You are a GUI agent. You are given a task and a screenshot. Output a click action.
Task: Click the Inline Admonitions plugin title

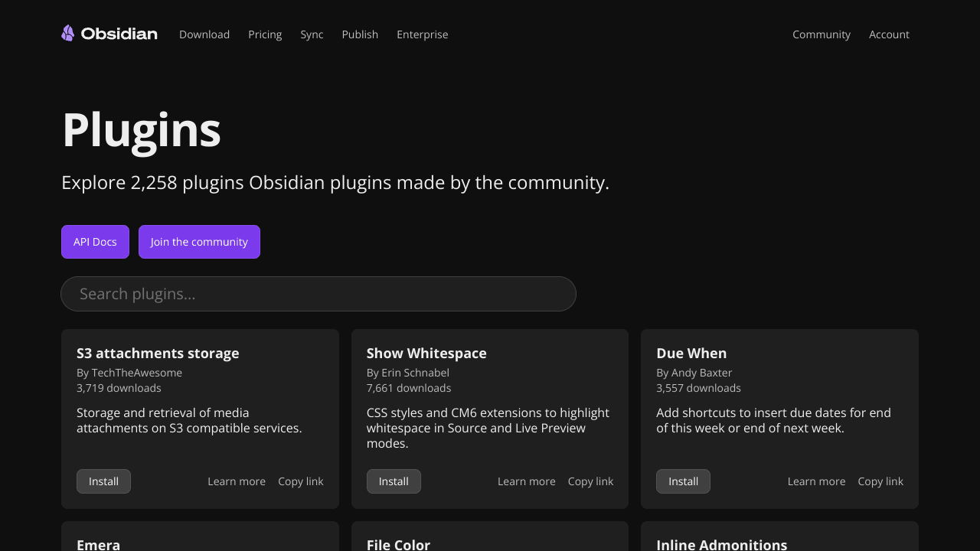click(721, 545)
